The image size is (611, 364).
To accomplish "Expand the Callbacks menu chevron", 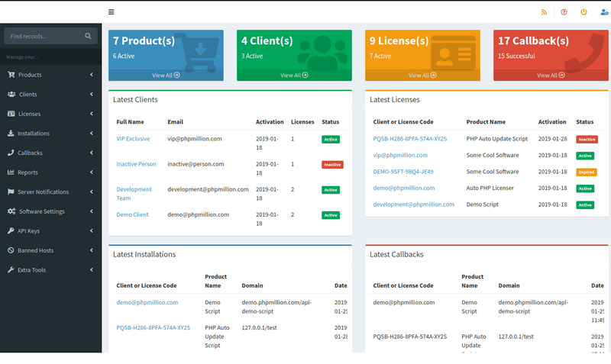I will point(92,153).
